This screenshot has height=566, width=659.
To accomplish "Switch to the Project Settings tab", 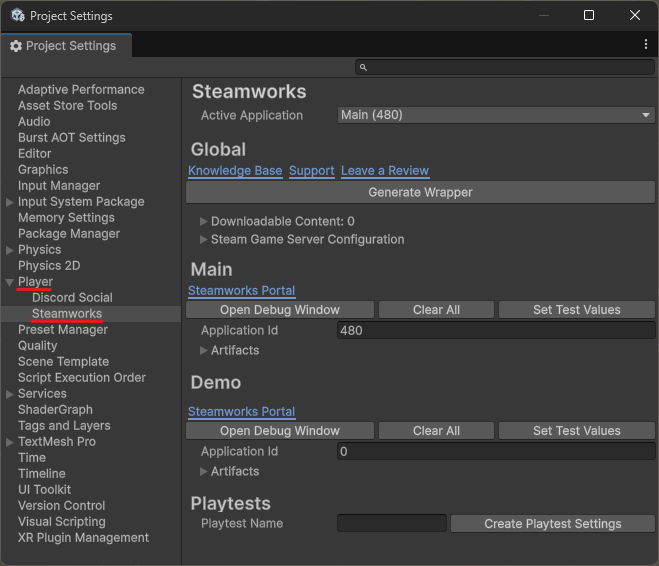I will pyautogui.click(x=66, y=45).
